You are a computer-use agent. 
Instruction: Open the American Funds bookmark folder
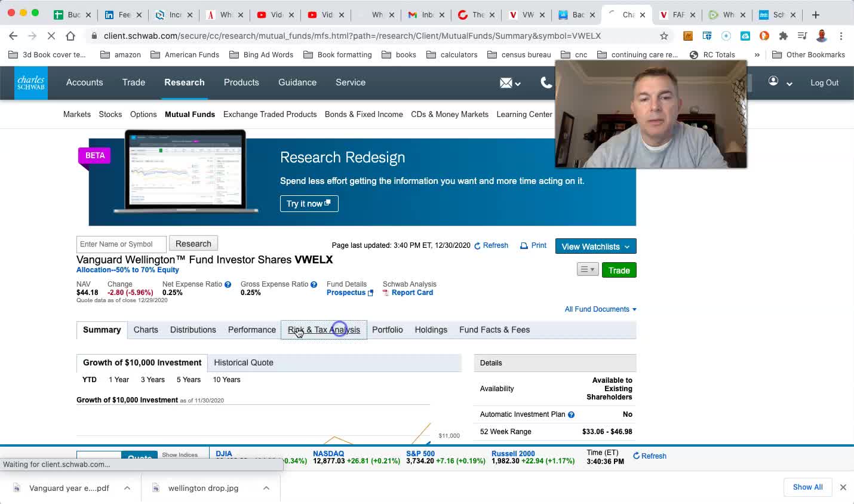[185, 55]
